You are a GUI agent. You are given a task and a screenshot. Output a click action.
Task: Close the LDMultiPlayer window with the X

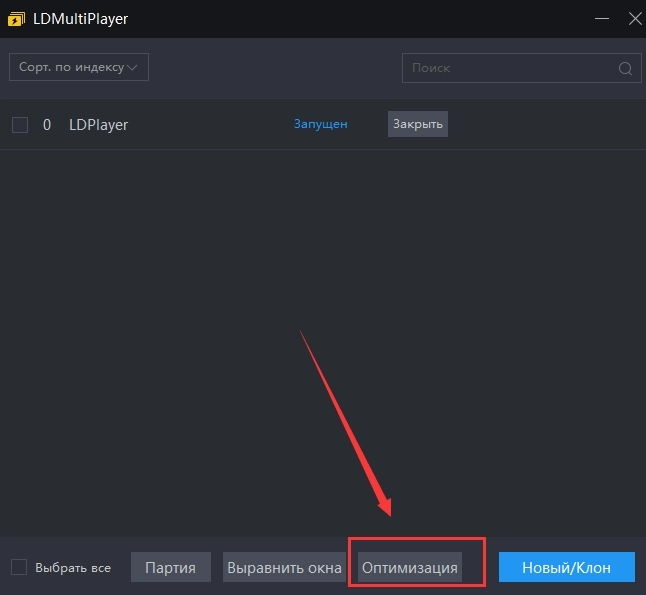click(x=630, y=18)
